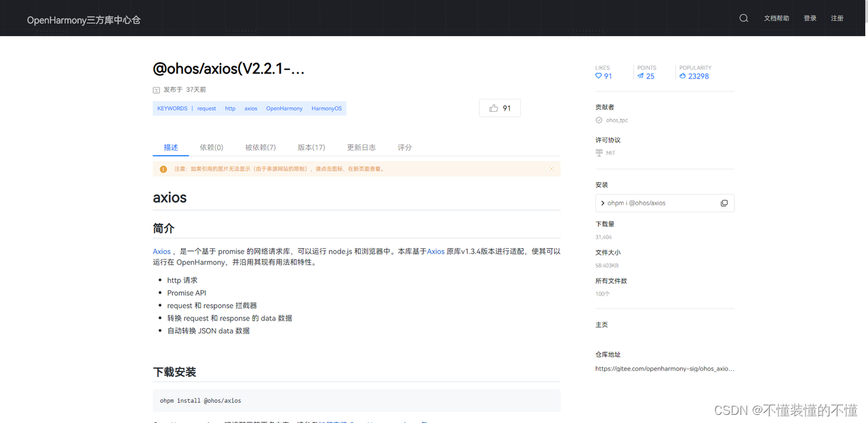The height and width of the screenshot is (423, 868).
Task: Click the 23298 popularity value
Action: (x=698, y=77)
